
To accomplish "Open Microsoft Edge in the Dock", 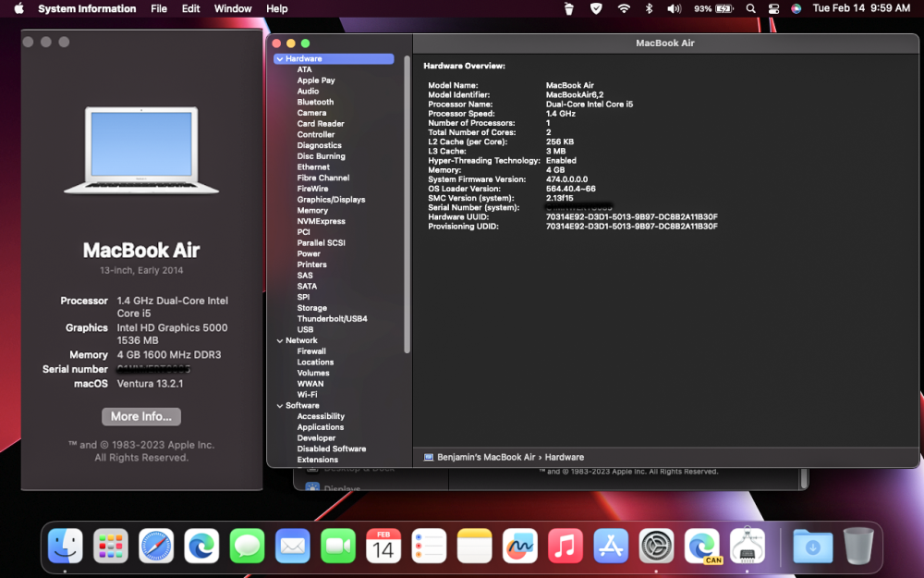I will tap(201, 547).
